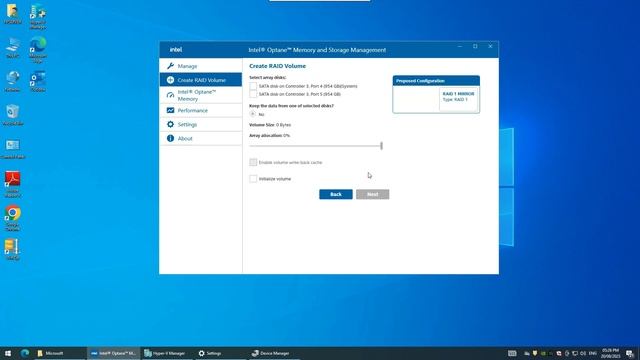This screenshot has width=640, height=360.
Task: Select Create RAID Volume plus icon in sidebar
Action: click(x=170, y=80)
